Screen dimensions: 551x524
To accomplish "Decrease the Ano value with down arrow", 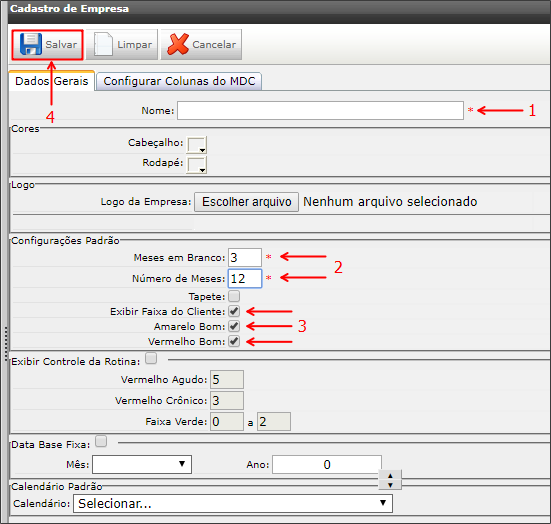I will (x=390, y=485).
